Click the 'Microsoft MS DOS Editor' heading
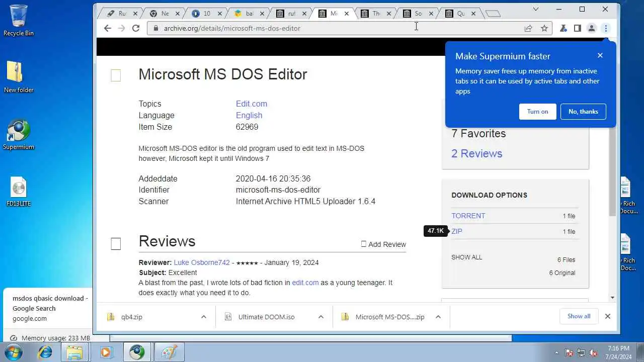 pos(223,74)
